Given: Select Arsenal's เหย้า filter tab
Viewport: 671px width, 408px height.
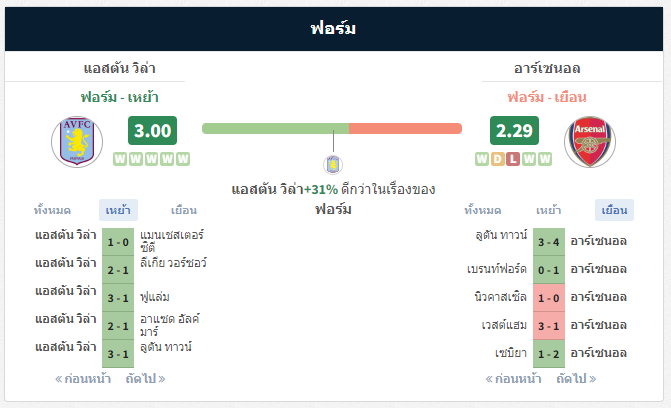Looking at the screenshot, I should pyautogui.click(x=549, y=210).
